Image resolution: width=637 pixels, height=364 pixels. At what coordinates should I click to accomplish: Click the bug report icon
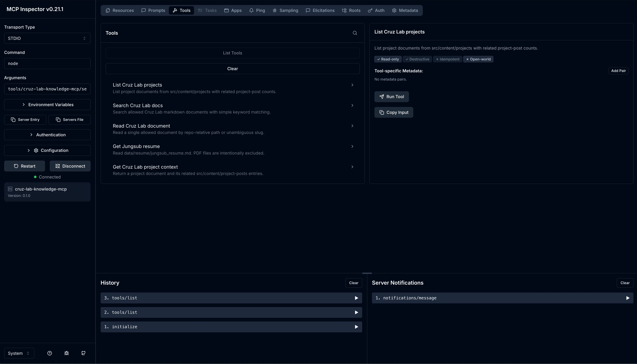66,353
